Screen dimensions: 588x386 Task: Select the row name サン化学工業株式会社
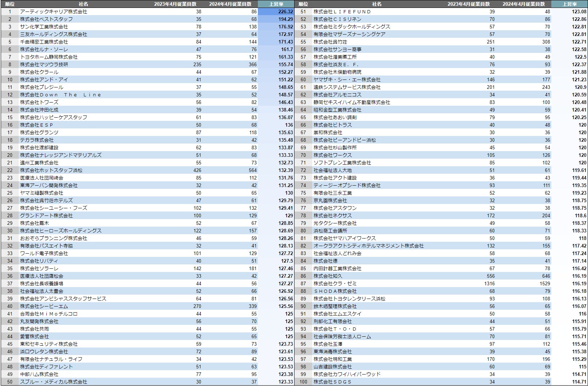click(x=44, y=27)
